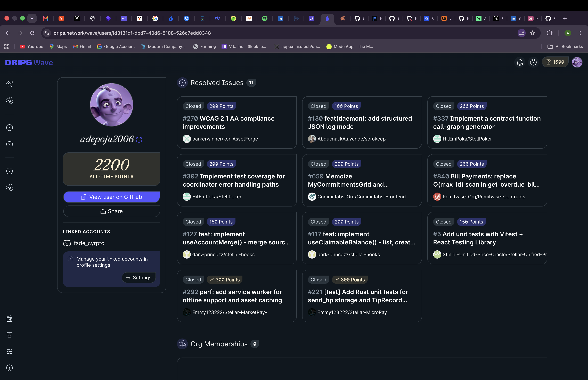Open the wallet icon in the sidebar

coord(9,319)
